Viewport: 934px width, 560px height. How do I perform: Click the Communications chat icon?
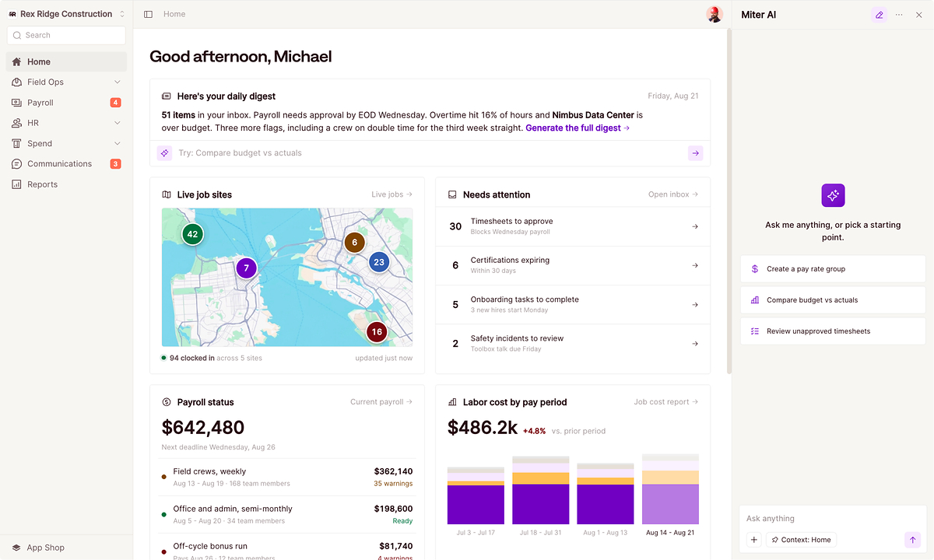tap(17, 164)
